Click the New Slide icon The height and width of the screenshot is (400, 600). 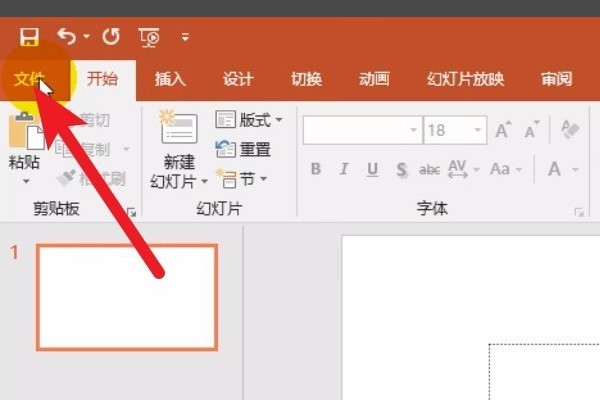[x=179, y=131]
